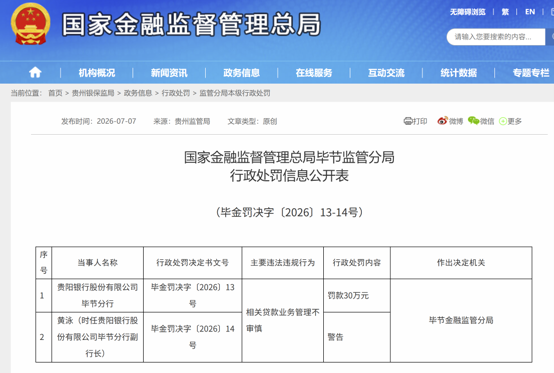This screenshot has height=373, width=554.
Task: Click 政务信息 breadcrumb link
Action: point(138,93)
